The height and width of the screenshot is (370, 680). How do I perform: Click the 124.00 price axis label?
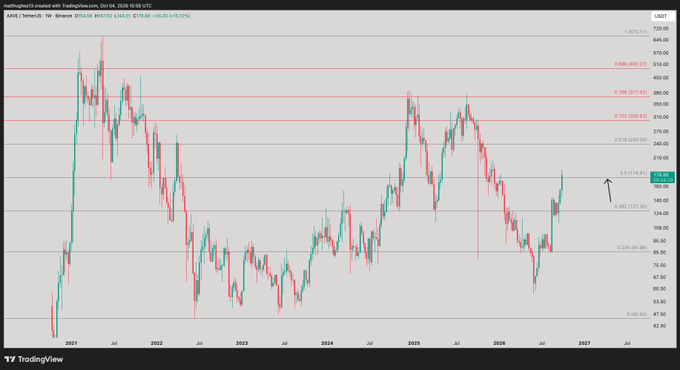[661, 213]
